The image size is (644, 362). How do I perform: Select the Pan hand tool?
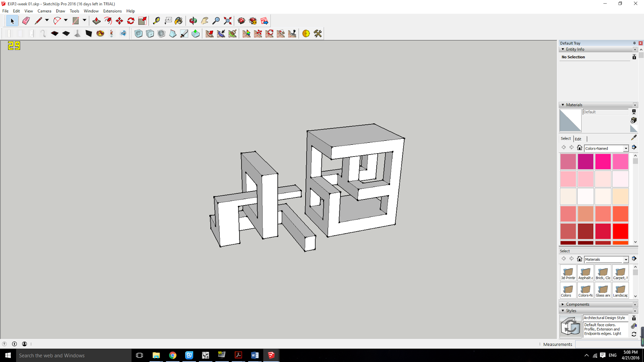(204, 21)
